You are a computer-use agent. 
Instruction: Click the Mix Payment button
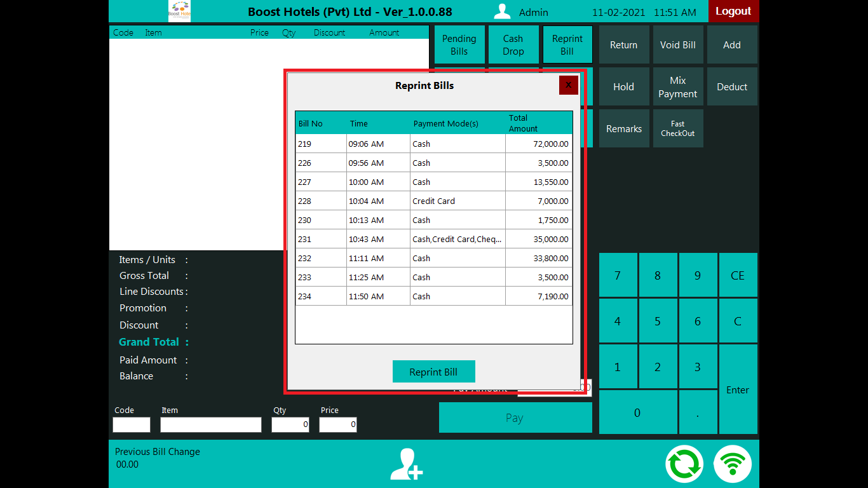677,87
